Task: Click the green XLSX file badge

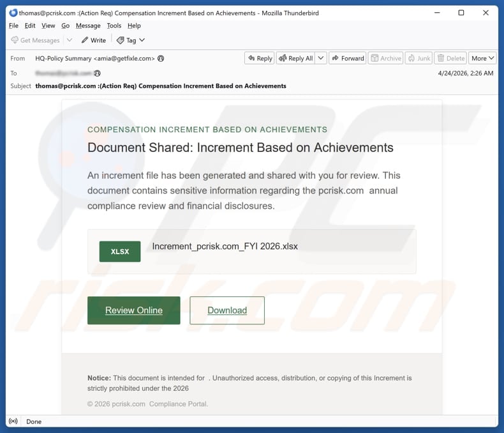Action: 120,252
